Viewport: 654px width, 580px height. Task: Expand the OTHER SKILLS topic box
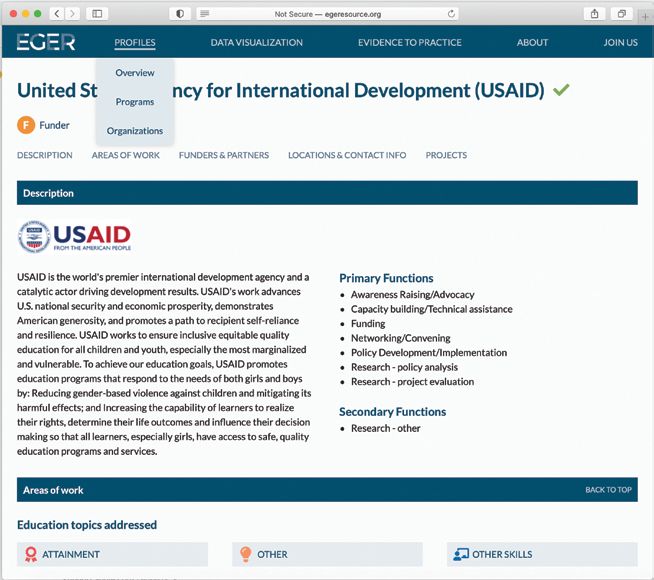[x=542, y=554]
